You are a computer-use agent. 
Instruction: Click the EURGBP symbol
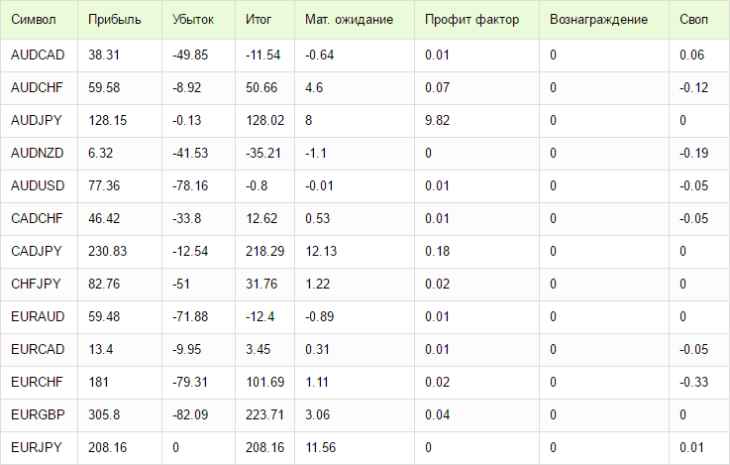coord(38,414)
